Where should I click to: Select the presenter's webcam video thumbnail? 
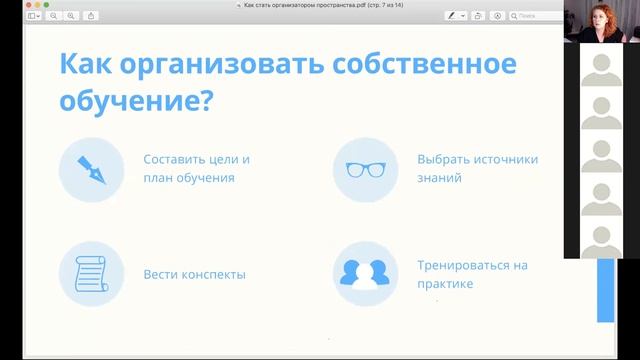point(602,21)
